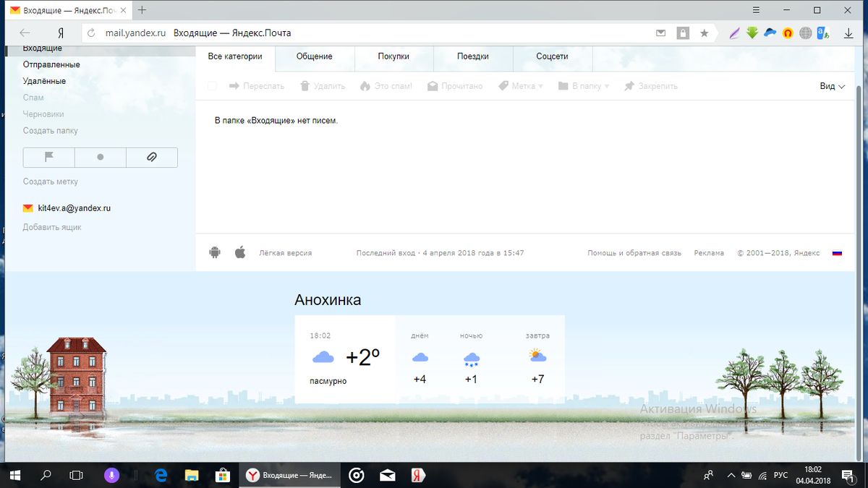This screenshot has width=868, height=488.
Task: Open the 'Черновики' folder
Action: point(43,114)
